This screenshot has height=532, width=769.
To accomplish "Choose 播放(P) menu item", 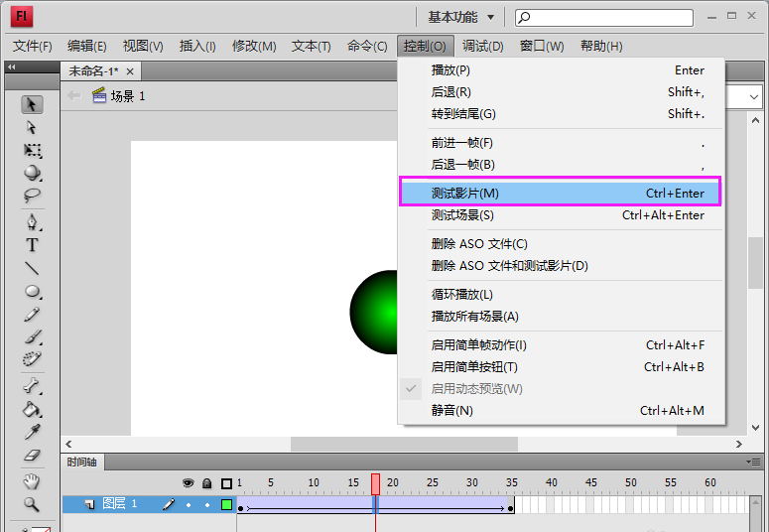I will (x=562, y=70).
